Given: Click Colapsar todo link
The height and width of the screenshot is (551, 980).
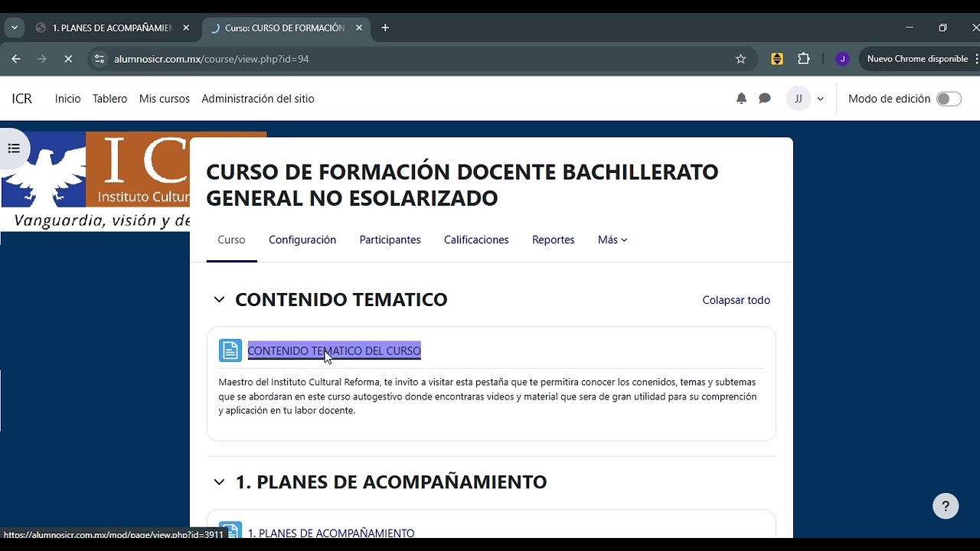Looking at the screenshot, I should point(737,300).
